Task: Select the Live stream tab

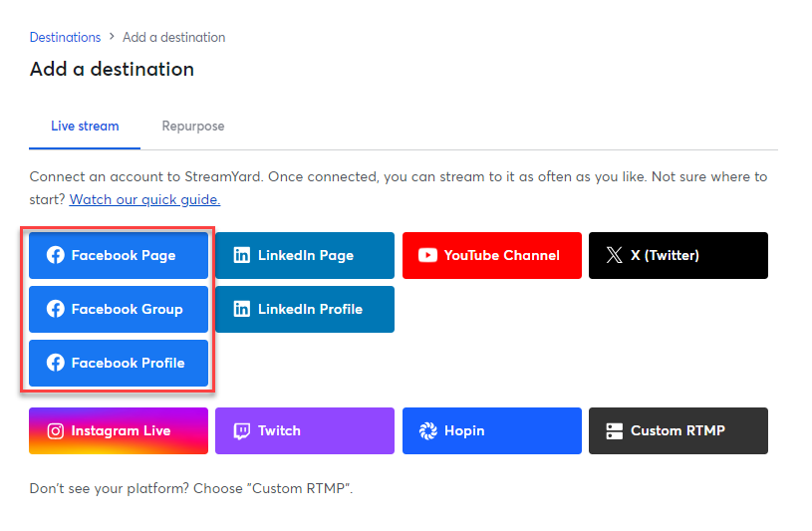Action: (85, 127)
